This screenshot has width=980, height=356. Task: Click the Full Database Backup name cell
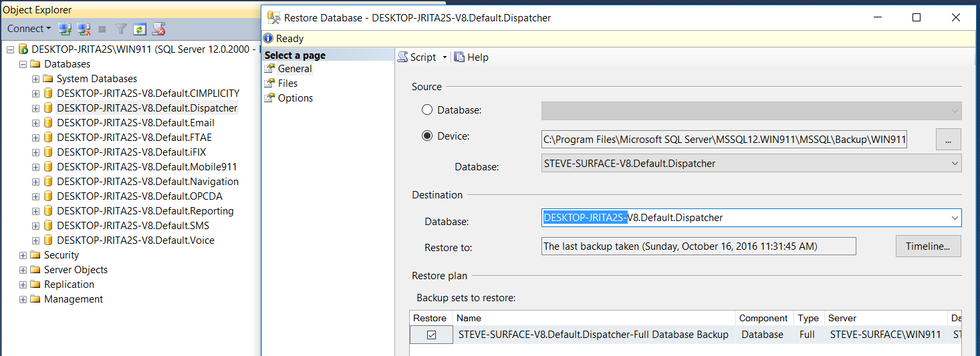coord(594,335)
